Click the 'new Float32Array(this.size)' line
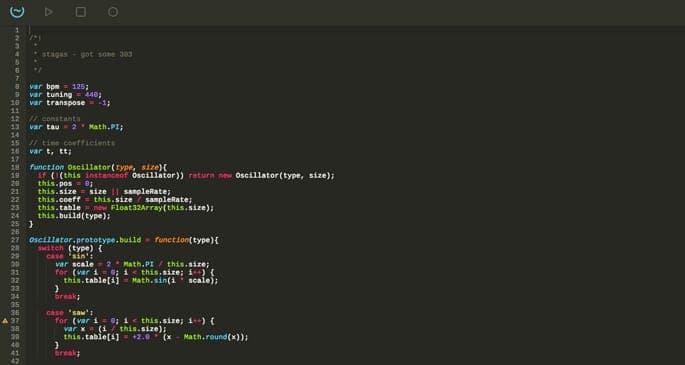The height and width of the screenshot is (365, 685). coord(126,208)
